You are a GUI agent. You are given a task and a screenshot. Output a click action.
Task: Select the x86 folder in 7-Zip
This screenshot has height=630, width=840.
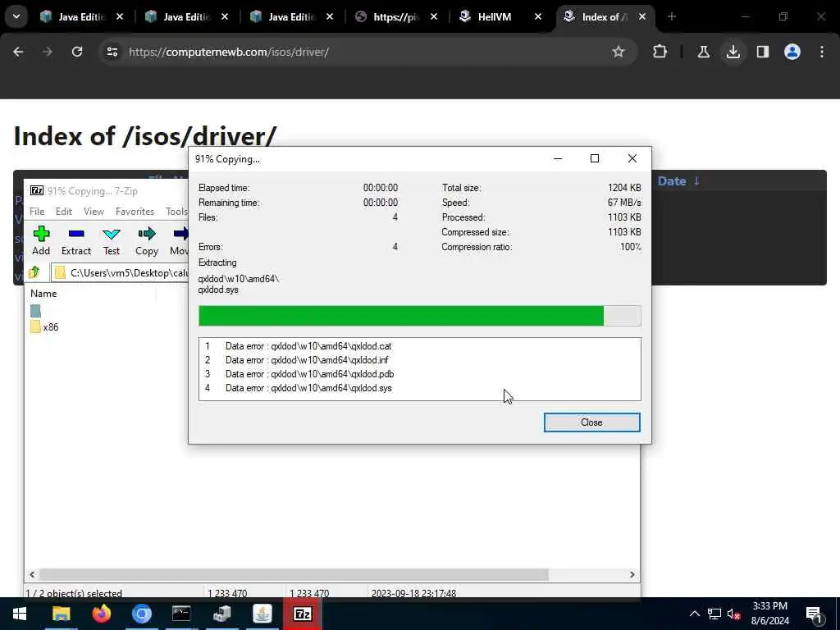click(45, 326)
